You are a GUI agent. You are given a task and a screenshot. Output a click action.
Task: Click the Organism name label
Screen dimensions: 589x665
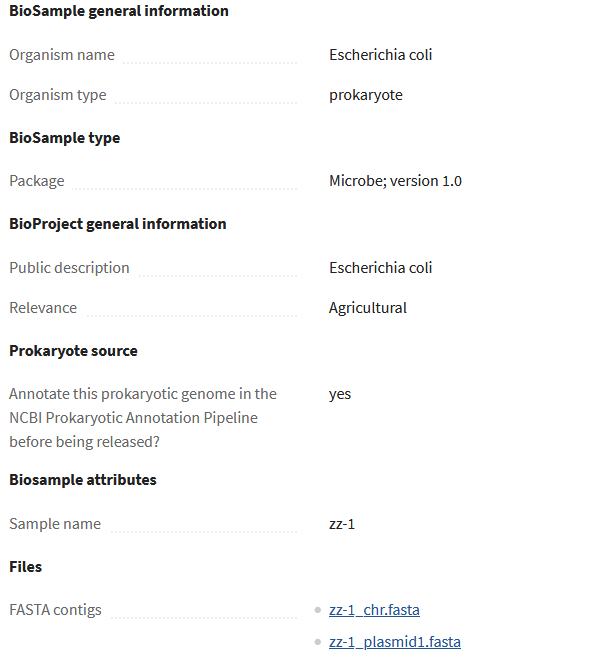[62, 55]
